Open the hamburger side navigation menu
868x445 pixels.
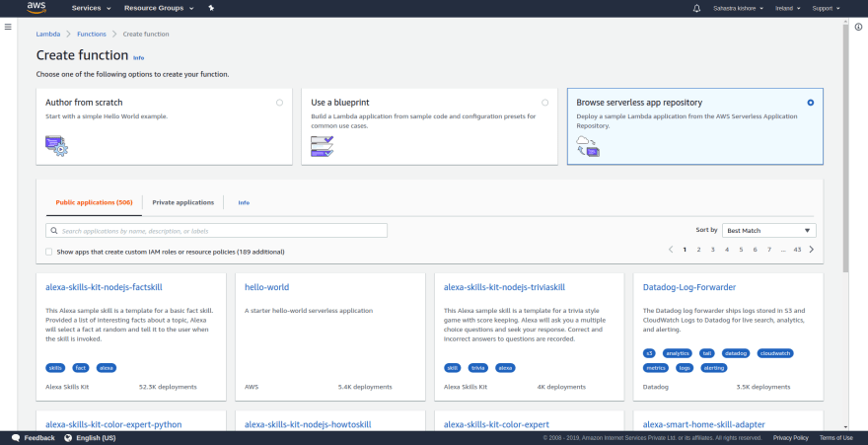point(8,27)
